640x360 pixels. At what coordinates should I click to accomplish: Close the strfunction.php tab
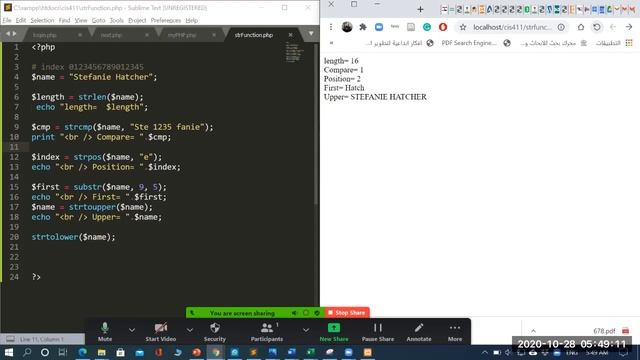coord(290,35)
